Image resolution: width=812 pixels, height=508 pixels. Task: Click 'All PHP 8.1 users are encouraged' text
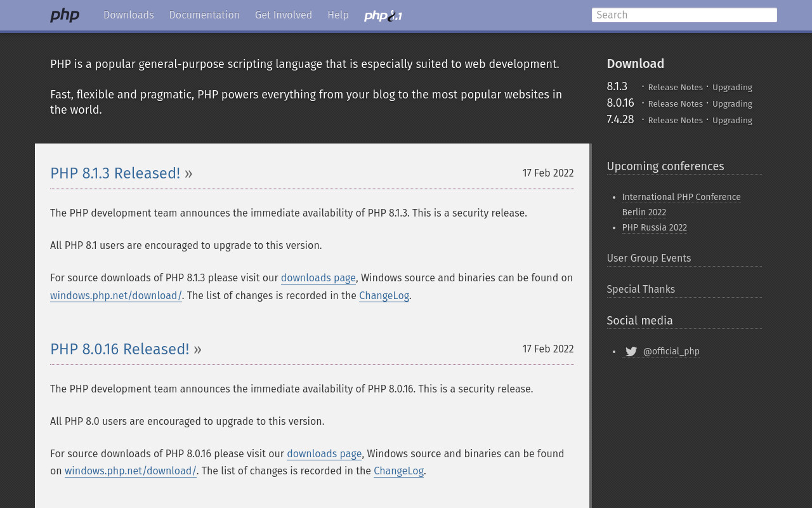(186, 246)
